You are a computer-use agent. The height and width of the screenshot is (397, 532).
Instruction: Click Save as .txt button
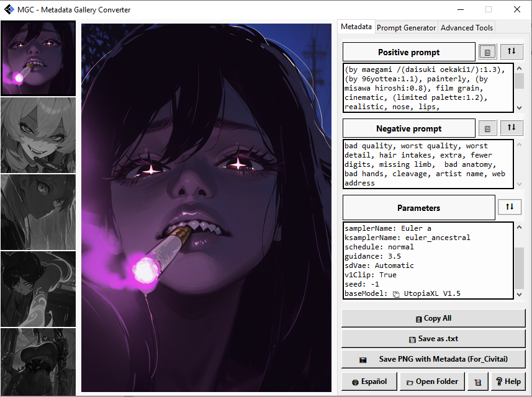click(x=433, y=339)
